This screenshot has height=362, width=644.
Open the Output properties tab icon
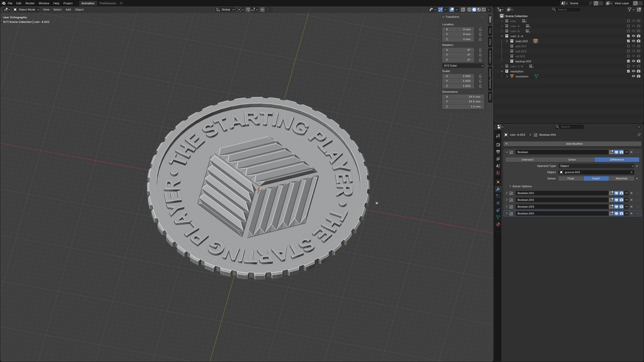pos(498,152)
